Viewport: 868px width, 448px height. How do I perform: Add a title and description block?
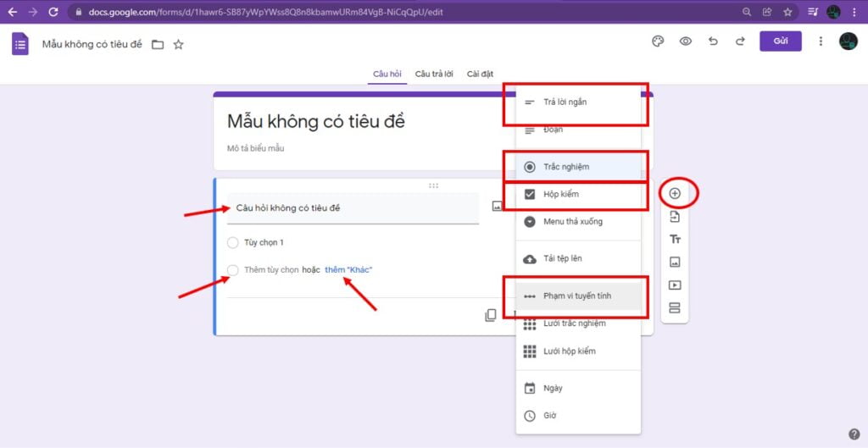point(675,240)
